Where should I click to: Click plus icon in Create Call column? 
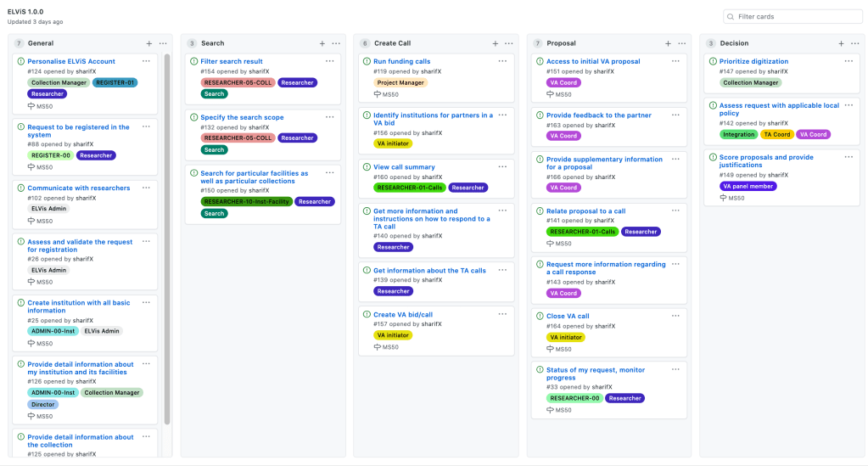click(496, 43)
